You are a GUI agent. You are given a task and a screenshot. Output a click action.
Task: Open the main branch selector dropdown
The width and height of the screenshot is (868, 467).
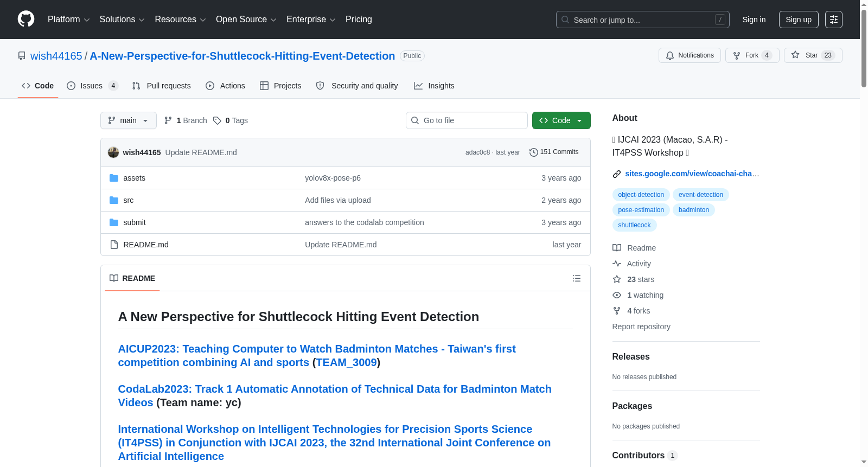(x=129, y=120)
